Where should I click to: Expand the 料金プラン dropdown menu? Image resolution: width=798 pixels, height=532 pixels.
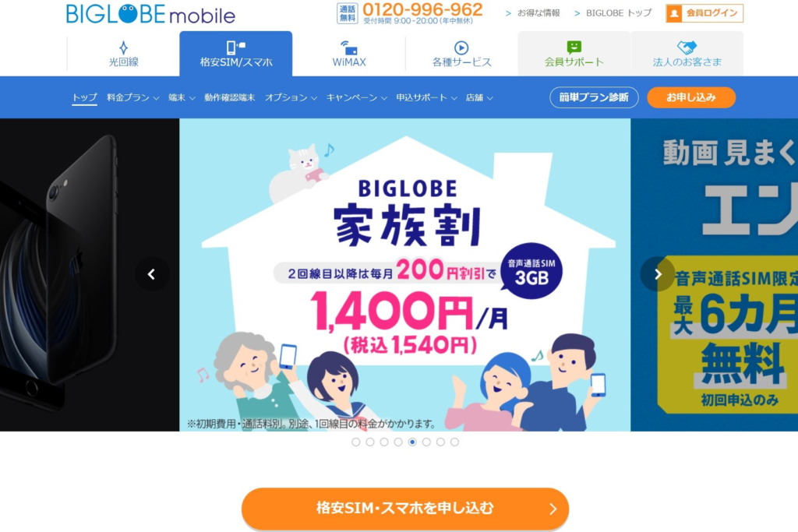click(132, 97)
